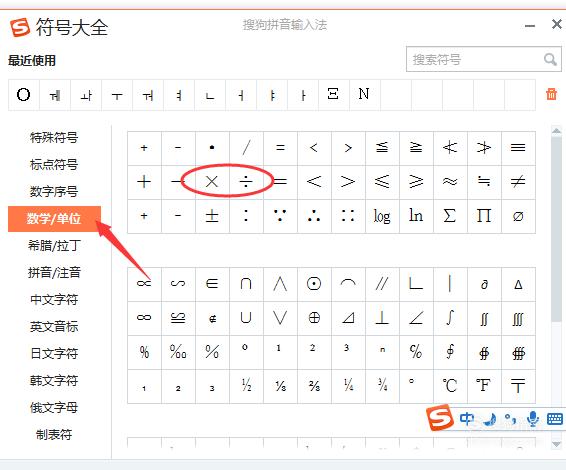Image resolution: width=566 pixels, height=470 pixels.
Task: Insert the summation Σ symbol
Action: pyautogui.click(x=450, y=216)
